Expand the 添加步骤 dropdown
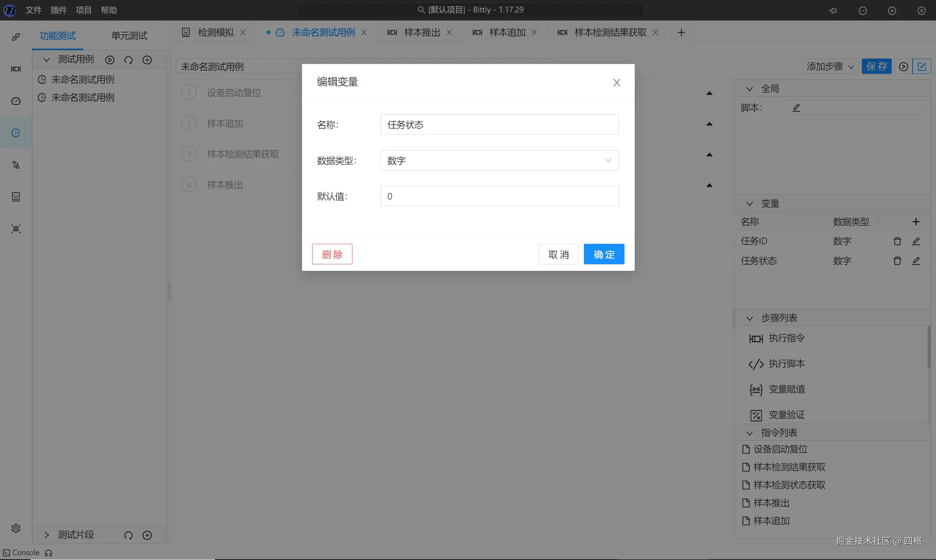 tap(830, 67)
